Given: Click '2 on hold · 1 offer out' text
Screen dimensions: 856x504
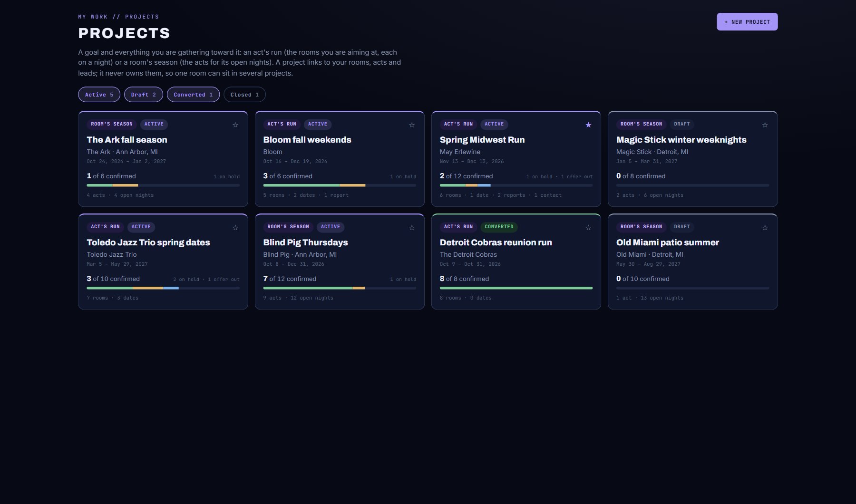Looking at the screenshot, I should tap(206, 280).
